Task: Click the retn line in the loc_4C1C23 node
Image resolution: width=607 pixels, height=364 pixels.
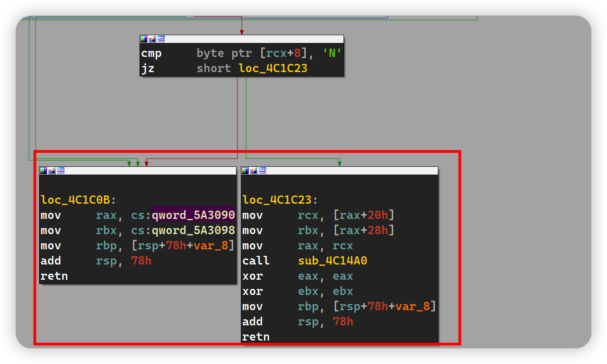Action: [x=256, y=337]
